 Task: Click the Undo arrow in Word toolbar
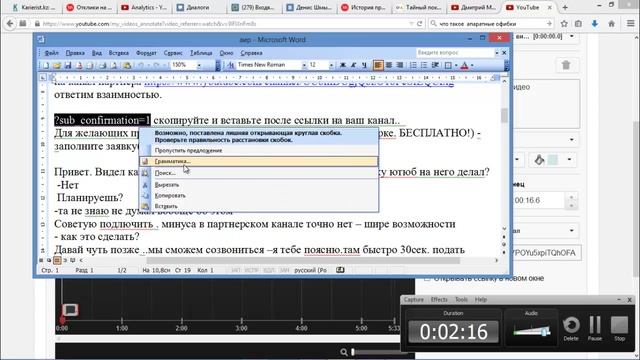pos(141,65)
